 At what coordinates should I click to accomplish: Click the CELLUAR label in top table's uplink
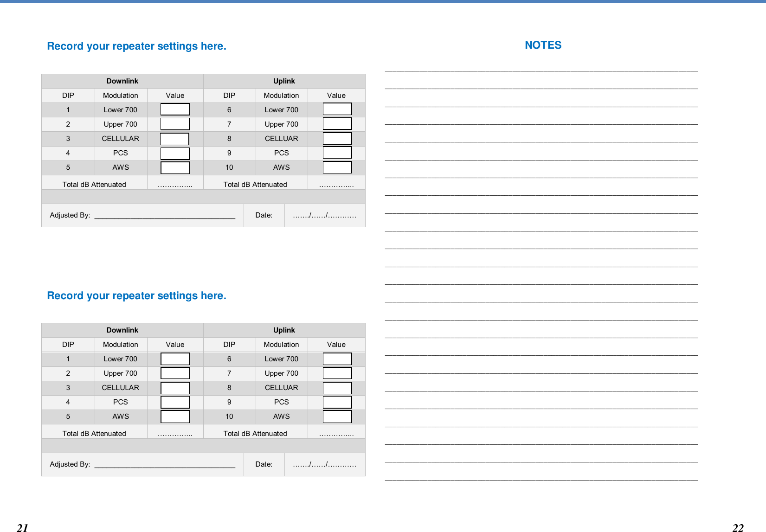pyautogui.click(x=281, y=139)
